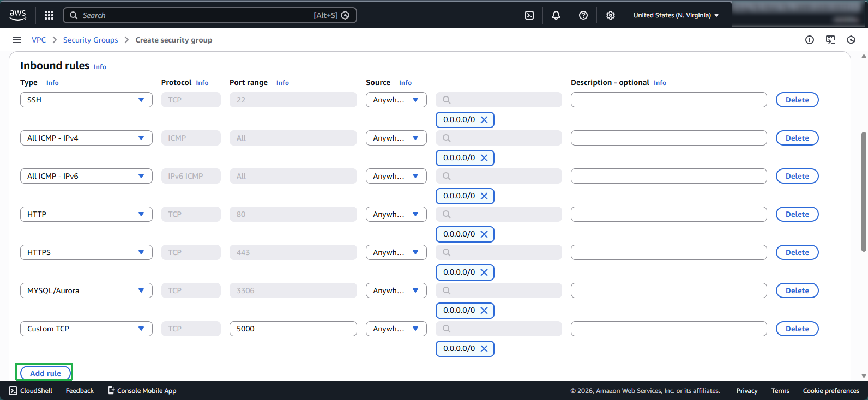Image resolution: width=868 pixels, height=400 pixels.
Task: Click the scrollbar down arrow
Action: (864, 376)
